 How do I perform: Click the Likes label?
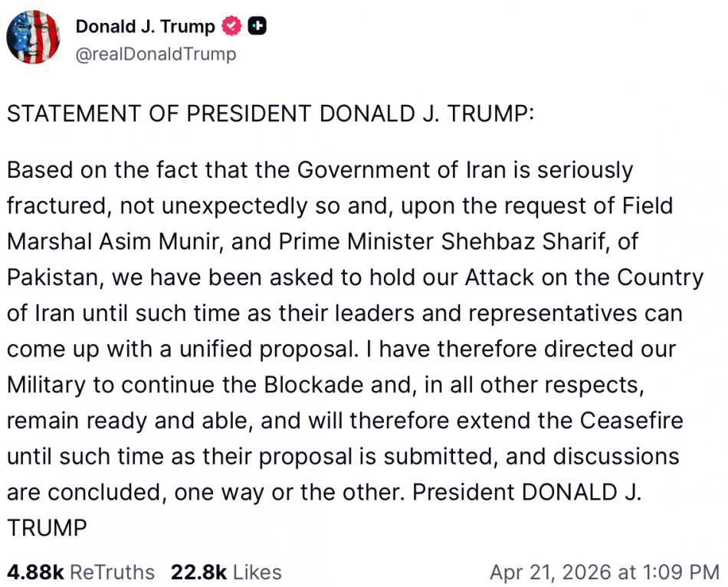[257, 572]
